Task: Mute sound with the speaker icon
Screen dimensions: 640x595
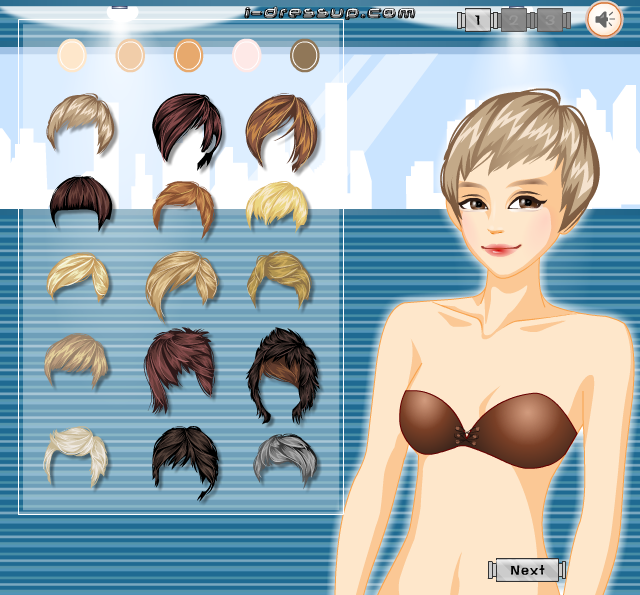Action: pos(604,19)
